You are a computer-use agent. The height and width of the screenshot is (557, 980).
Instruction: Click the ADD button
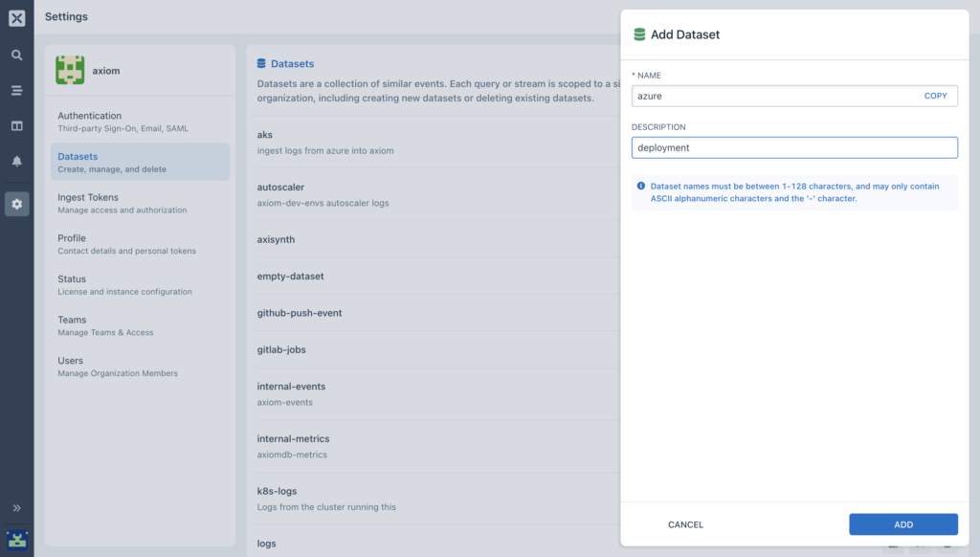point(903,524)
